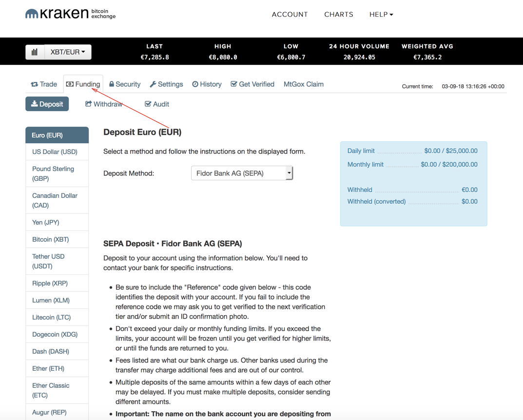Select Ether (ETH) in sidebar
This screenshot has height=420, width=523.
(57, 368)
